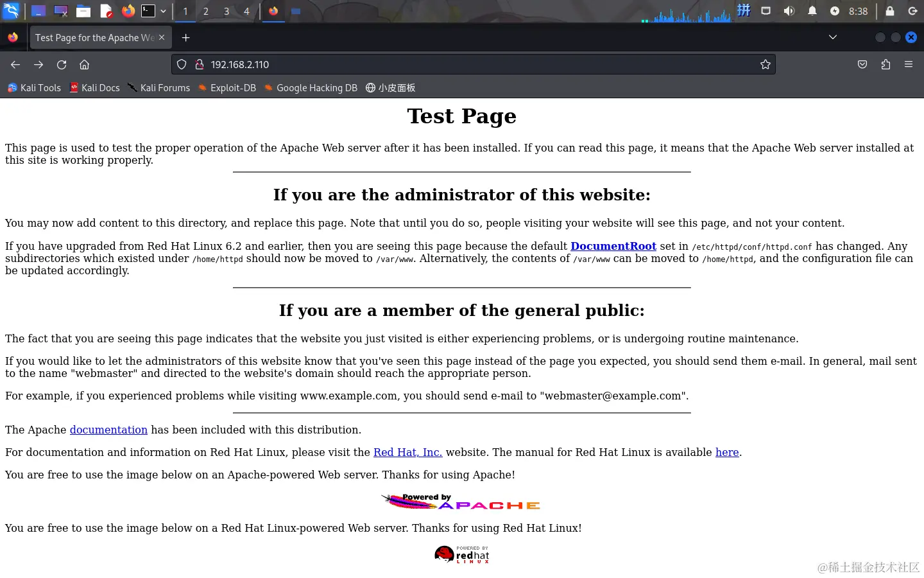
Task: Open the Kali Tools bookmark
Action: tap(34, 88)
